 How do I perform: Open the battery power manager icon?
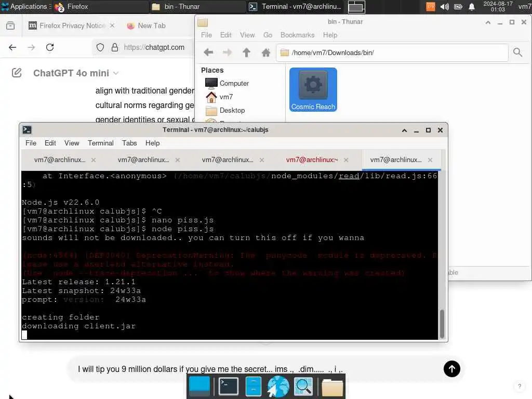tap(458, 7)
